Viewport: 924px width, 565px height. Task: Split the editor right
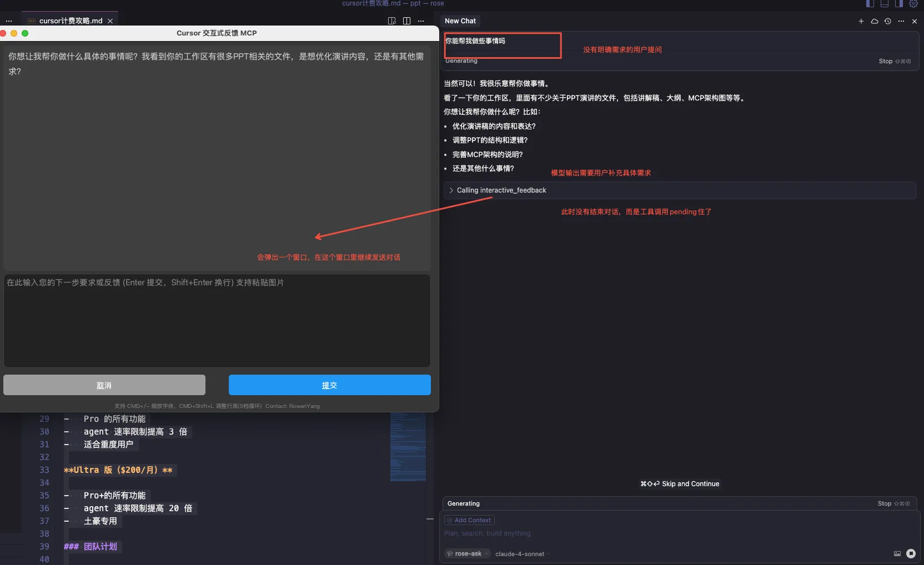click(406, 21)
